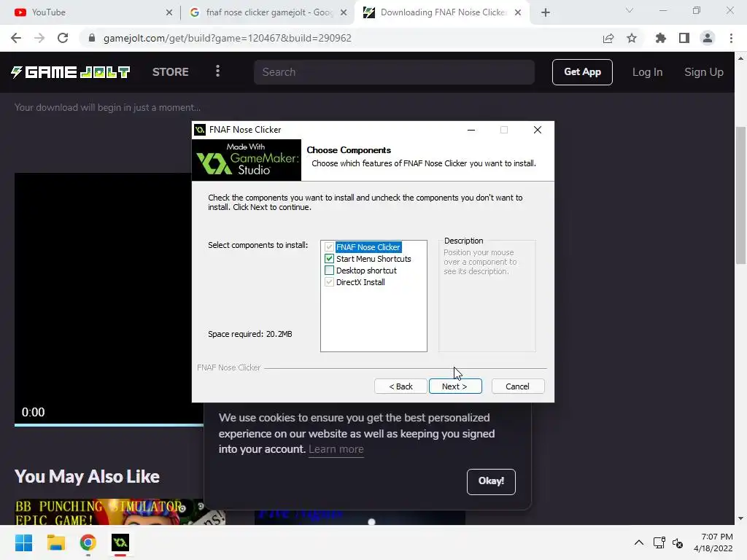Image resolution: width=747 pixels, height=560 pixels.
Task: Click the installer title bar icon
Action: point(200,130)
